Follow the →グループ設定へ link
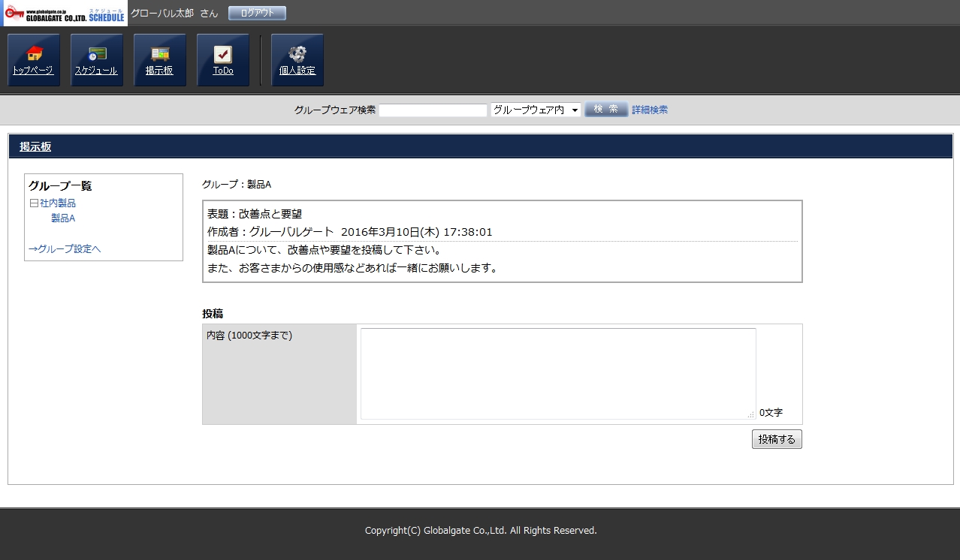Image resolution: width=960 pixels, height=560 pixels. (x=65, y=248)
